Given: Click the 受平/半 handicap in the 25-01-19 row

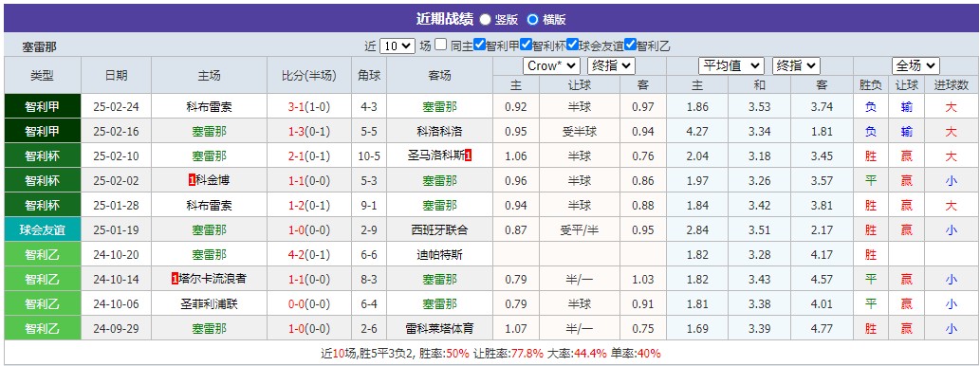Looking at the screenshot, I should point(580,229).
